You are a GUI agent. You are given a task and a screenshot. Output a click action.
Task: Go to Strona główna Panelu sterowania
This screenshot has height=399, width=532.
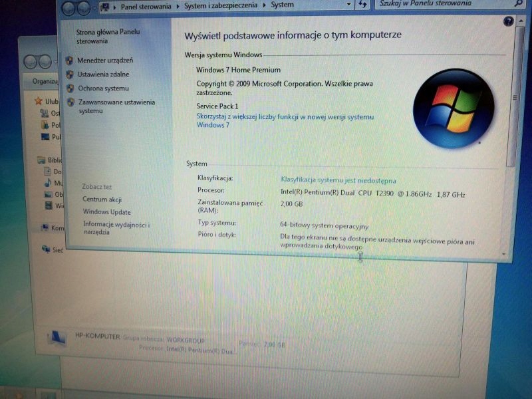point(108,37)
